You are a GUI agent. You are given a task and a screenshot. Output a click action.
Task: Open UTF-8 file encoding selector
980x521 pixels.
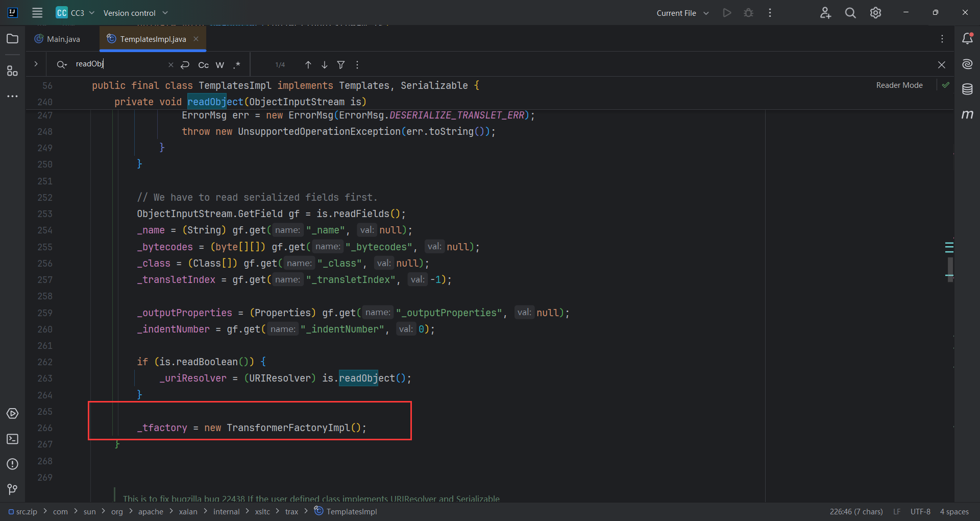click(920, 511)
